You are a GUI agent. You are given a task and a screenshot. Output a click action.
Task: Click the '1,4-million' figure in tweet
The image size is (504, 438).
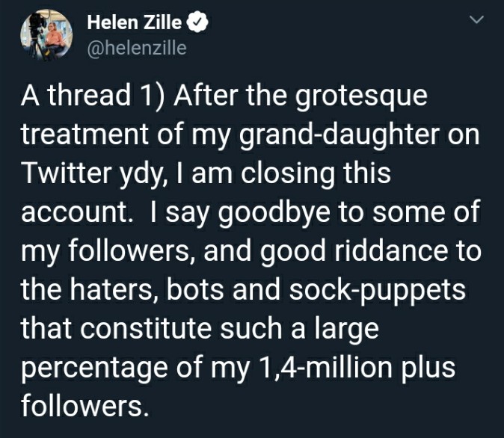[x=325, y=367]
